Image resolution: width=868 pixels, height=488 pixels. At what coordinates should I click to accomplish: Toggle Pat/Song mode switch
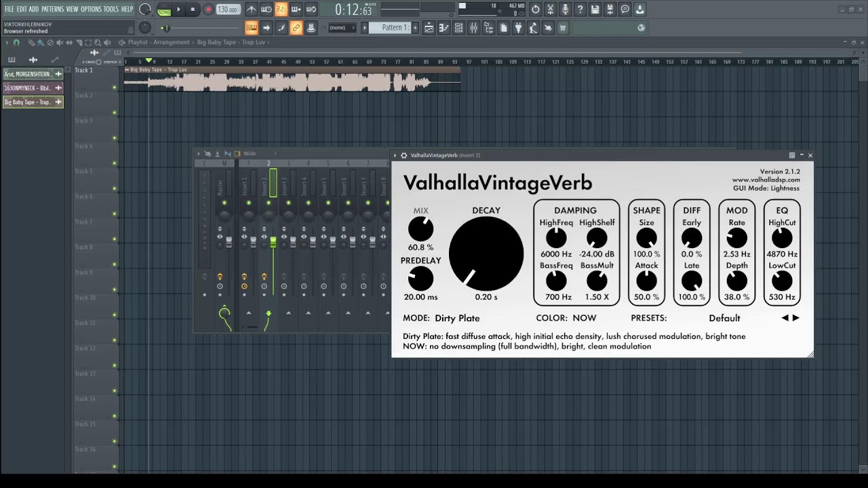164,9
